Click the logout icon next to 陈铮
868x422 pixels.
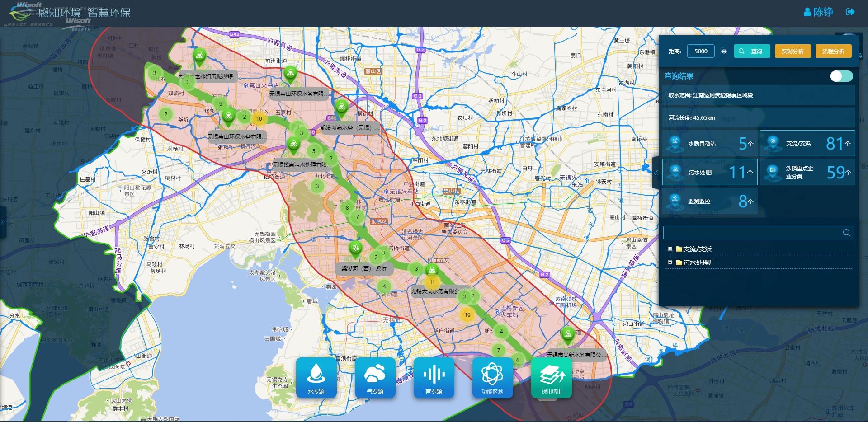(850, 12)
